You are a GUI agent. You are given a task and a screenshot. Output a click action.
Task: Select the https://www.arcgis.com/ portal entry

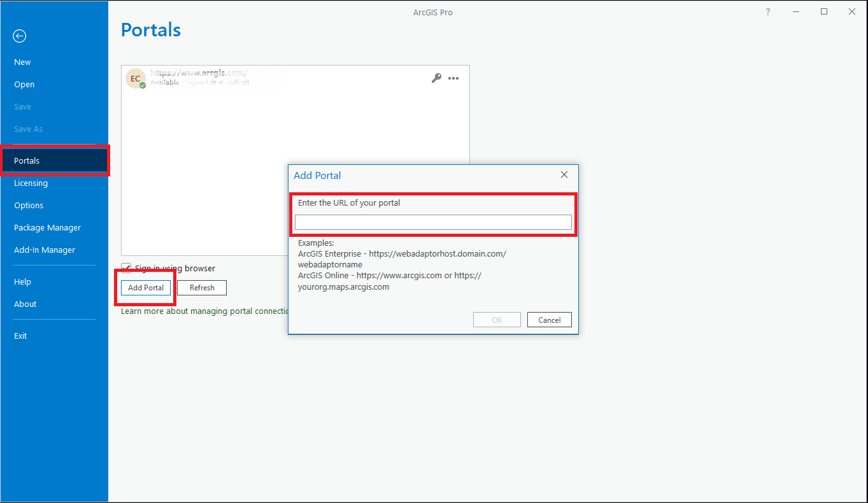pos(295,78)
